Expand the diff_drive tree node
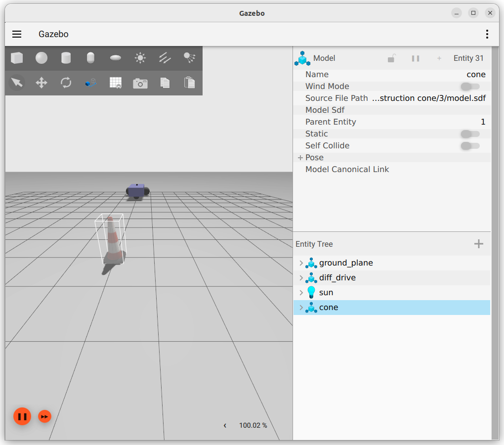 tap(301, 278)
